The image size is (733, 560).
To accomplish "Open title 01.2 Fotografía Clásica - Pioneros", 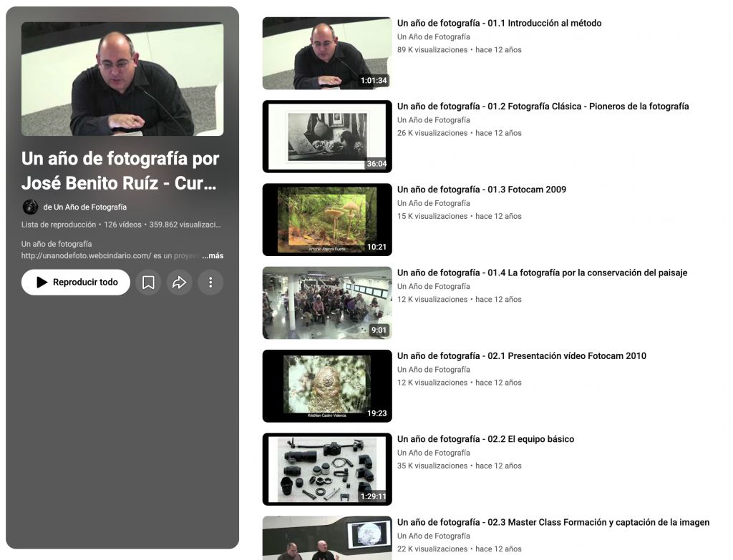I will pyautogui.click(x=543, y=106).
